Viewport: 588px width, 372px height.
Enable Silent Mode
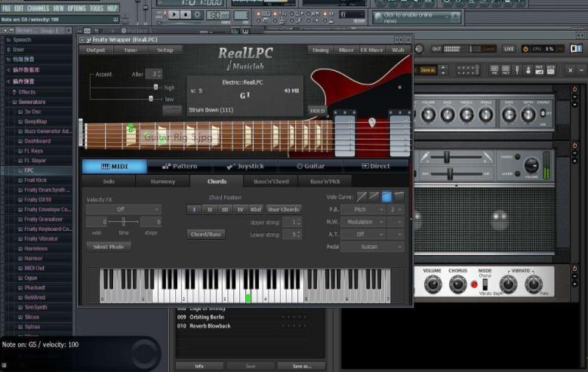click(x=109, y=247)
